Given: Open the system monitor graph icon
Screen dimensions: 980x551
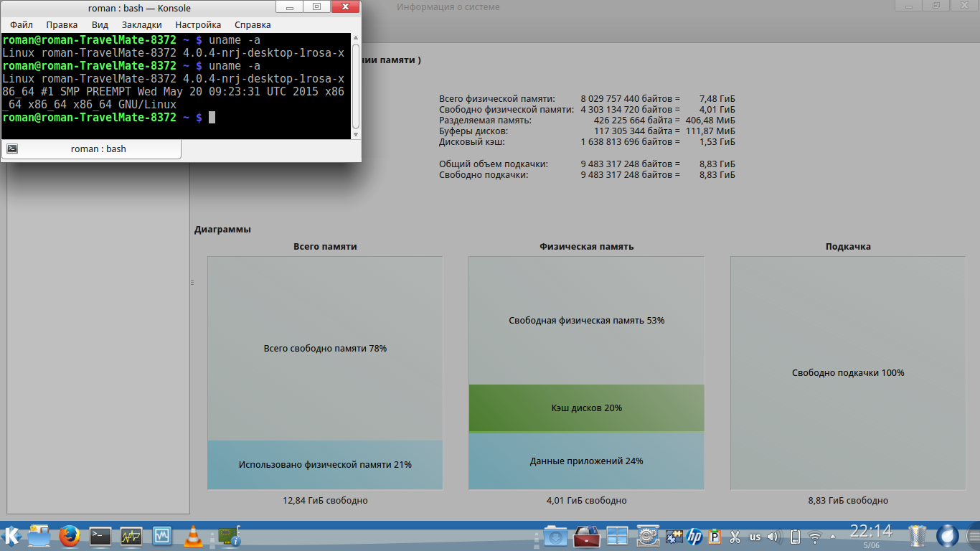Looking at the screenshot, I should (x=131, y=536).
